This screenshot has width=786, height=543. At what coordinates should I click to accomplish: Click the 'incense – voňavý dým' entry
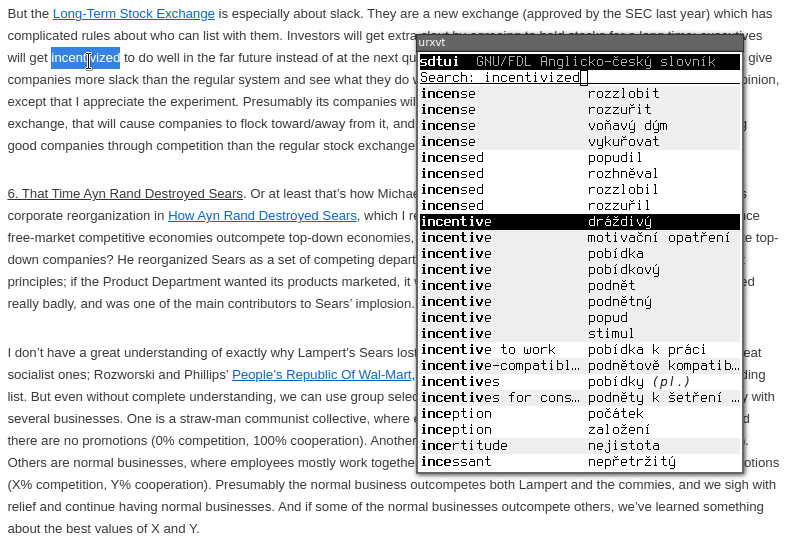pyautogui.click(x=579, y=126)
